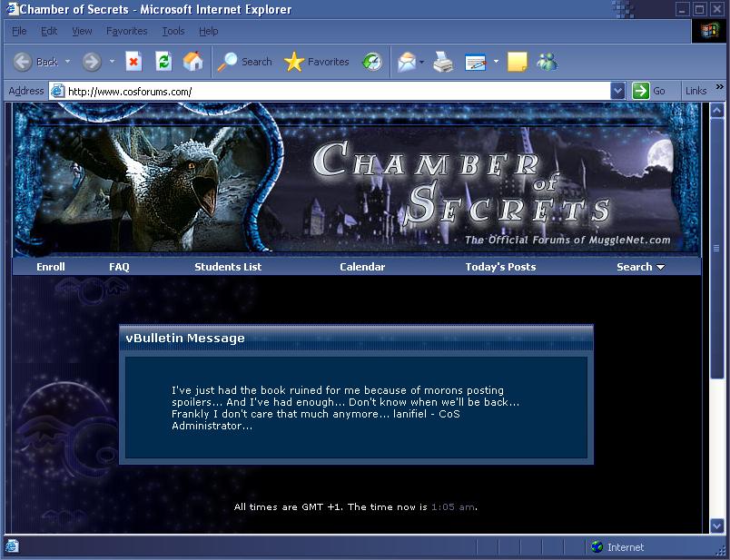Click the green Go button
This screenshot has width=730, height=560.
coord(648,91)
